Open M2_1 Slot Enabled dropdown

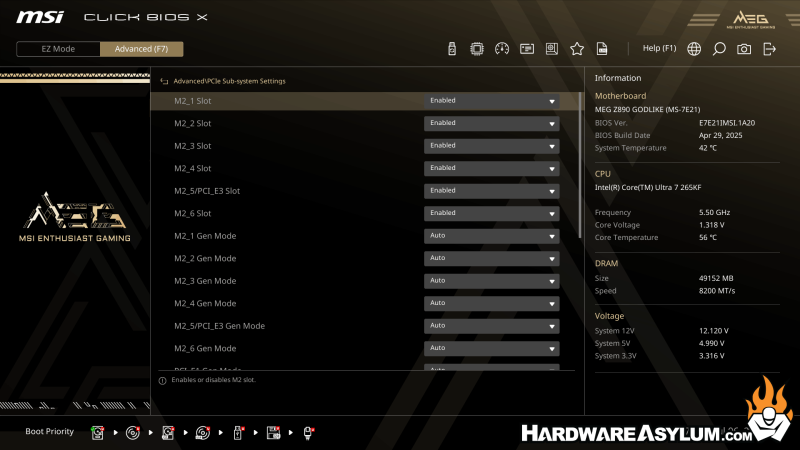(x=491, y=101)
